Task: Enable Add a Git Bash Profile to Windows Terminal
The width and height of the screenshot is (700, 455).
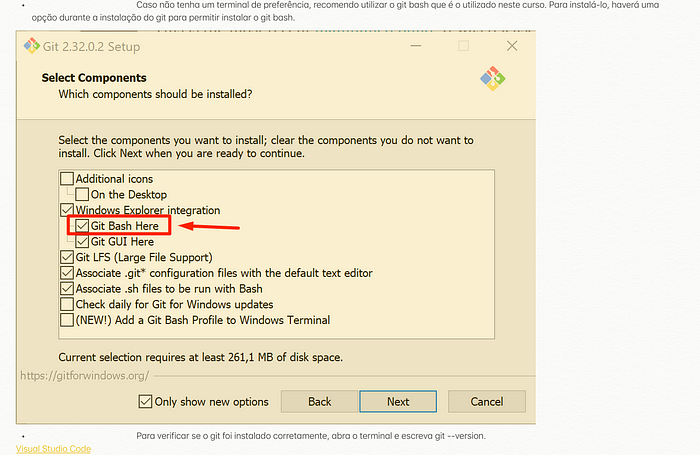Action: tap(67, 320)
